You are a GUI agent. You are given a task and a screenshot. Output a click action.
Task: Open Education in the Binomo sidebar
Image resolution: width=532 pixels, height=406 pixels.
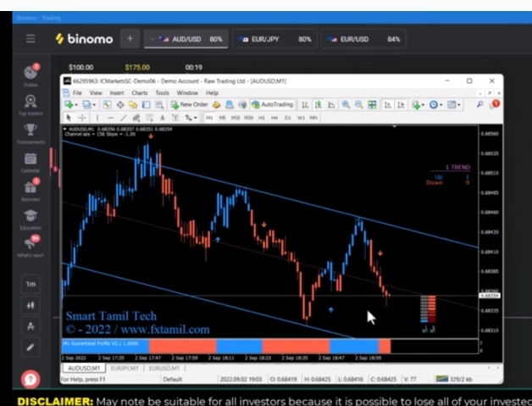click(30, 220)
